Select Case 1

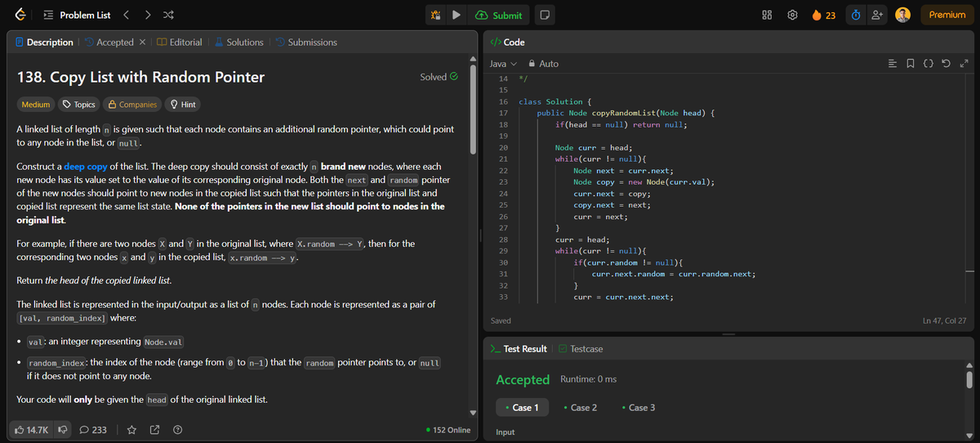click(x=523, y=407)
